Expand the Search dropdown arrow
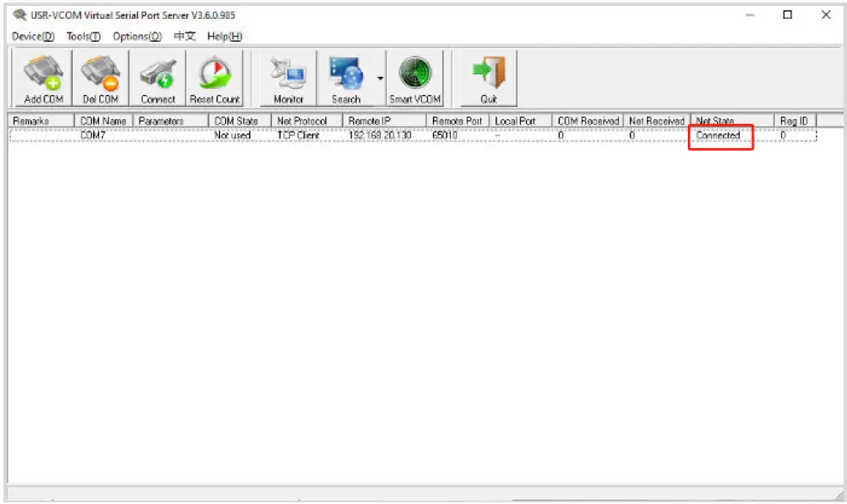847x504 pixels. click(x=380, y=79)
